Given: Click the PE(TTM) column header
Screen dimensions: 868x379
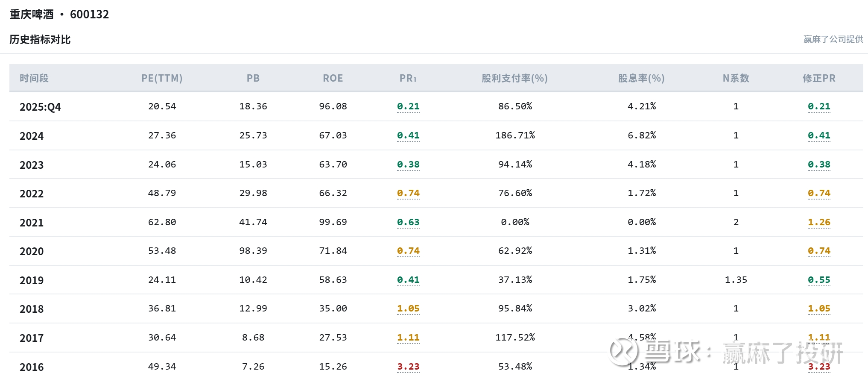Looking at the screenshot, I should (162, 78).
